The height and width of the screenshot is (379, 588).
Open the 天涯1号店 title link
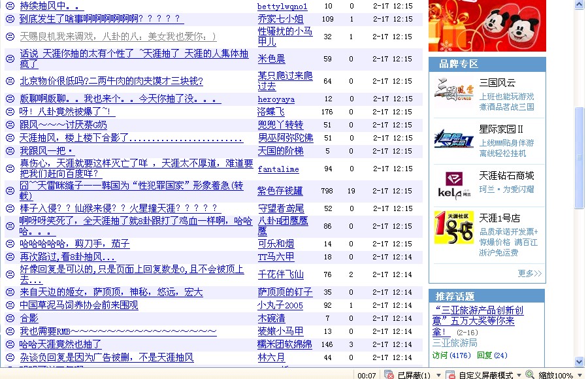coord(500,218)
